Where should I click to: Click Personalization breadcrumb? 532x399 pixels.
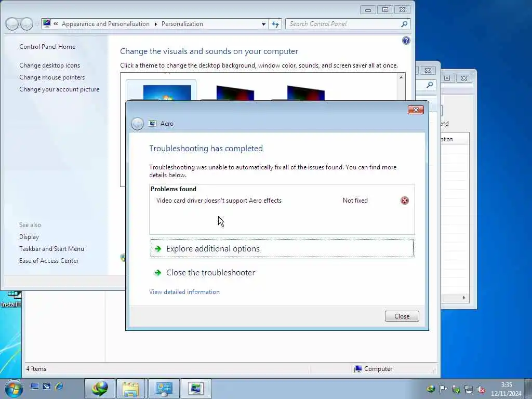[182, 24]
